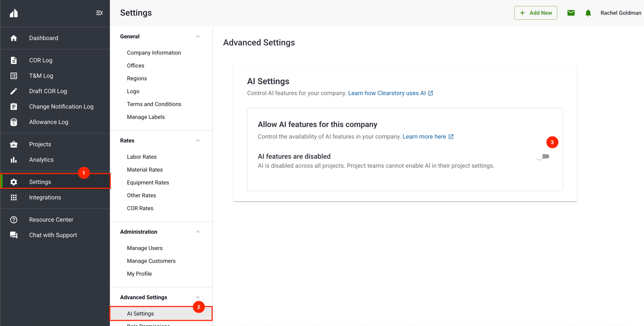
Task: Click the Chat with Support bubble icon
Action: click(14, 235)
